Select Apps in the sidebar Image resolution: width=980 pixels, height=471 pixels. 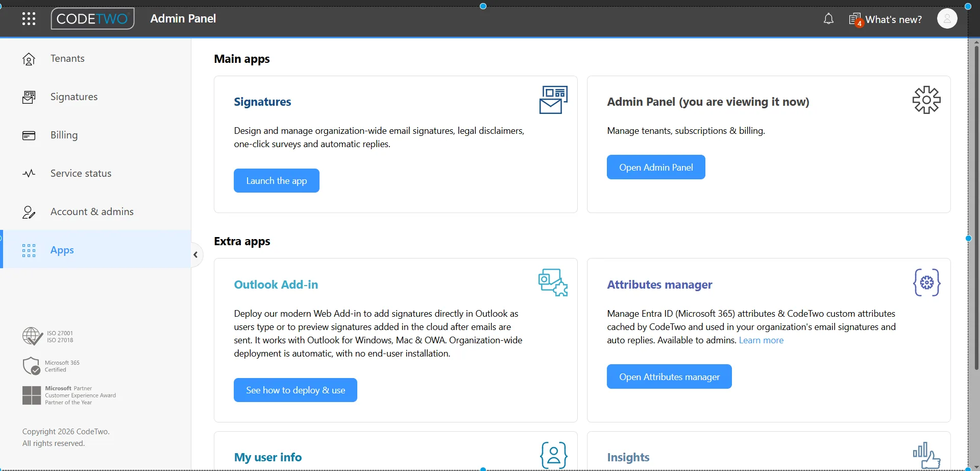(x=96, y=249)
